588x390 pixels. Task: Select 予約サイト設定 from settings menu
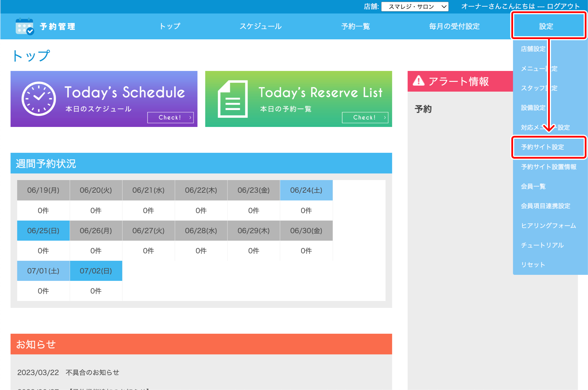tap(542, 147)
